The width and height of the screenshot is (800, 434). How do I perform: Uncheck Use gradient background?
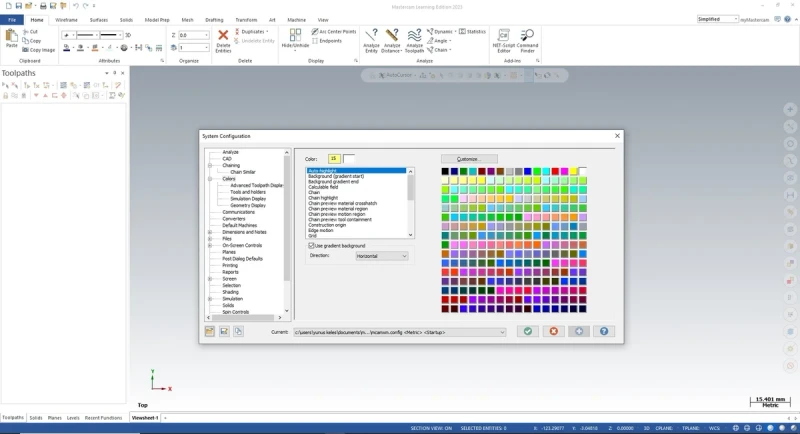311,246
